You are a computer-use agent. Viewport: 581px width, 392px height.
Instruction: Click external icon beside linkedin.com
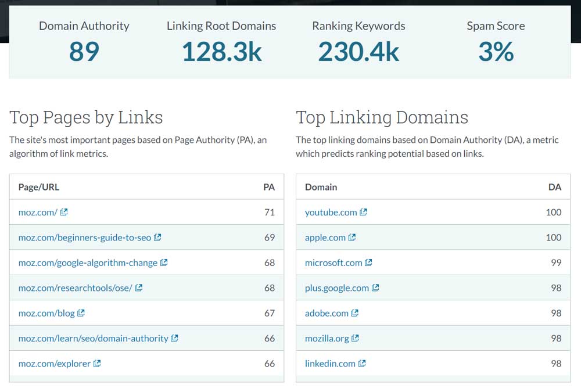pos(362,363)
